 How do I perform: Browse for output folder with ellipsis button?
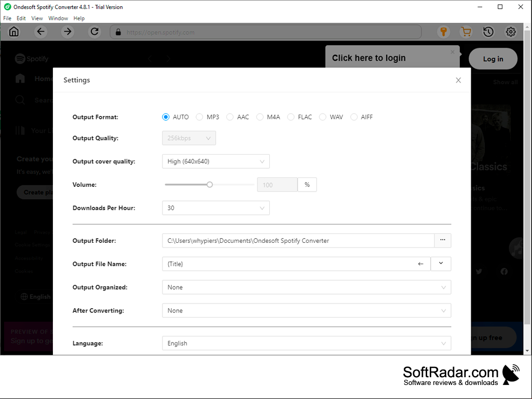[x=443, y=240]
